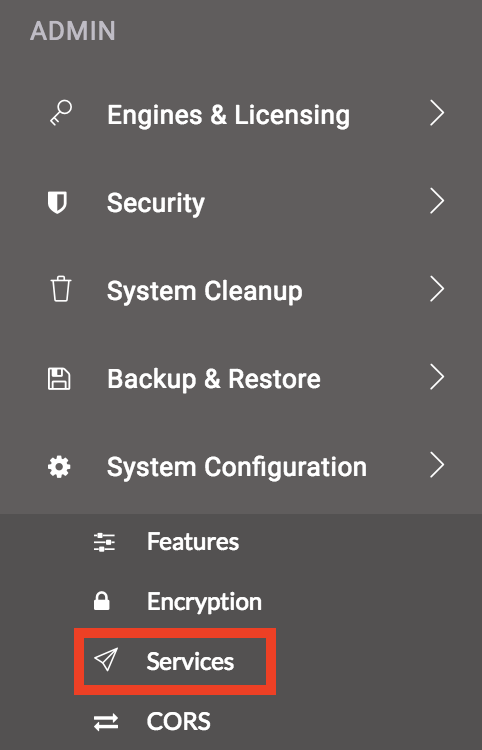
Task: Select the Security menu label
Action: click(156, 203)
